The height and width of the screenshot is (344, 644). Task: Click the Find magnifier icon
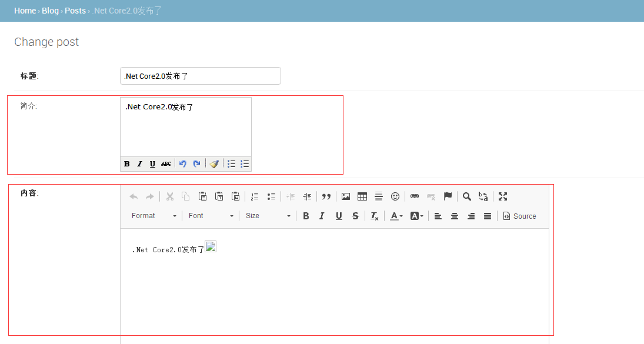tap(466, 196)
